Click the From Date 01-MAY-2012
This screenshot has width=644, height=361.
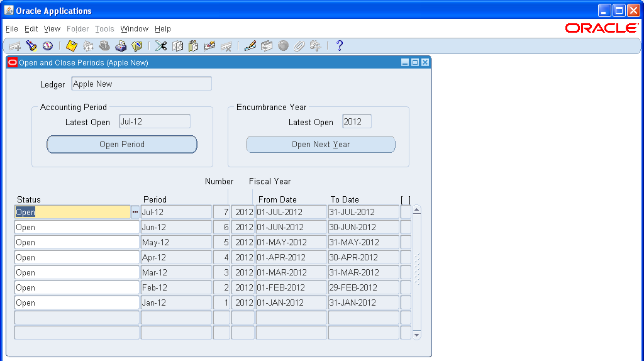[291, 242]
